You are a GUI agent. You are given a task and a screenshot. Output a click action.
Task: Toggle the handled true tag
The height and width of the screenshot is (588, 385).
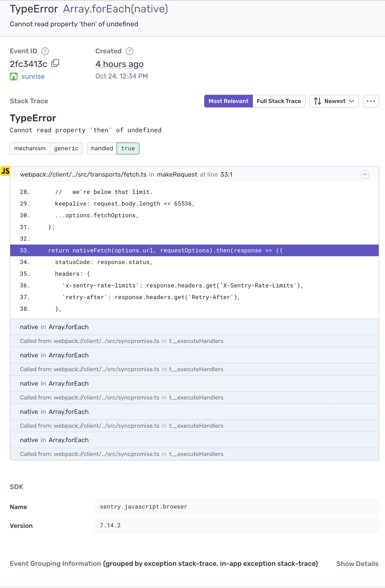coord(113,148)
